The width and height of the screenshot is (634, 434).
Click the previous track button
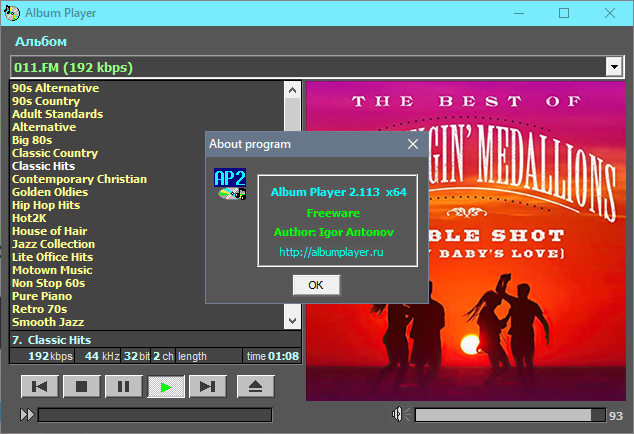coord(40,387)
